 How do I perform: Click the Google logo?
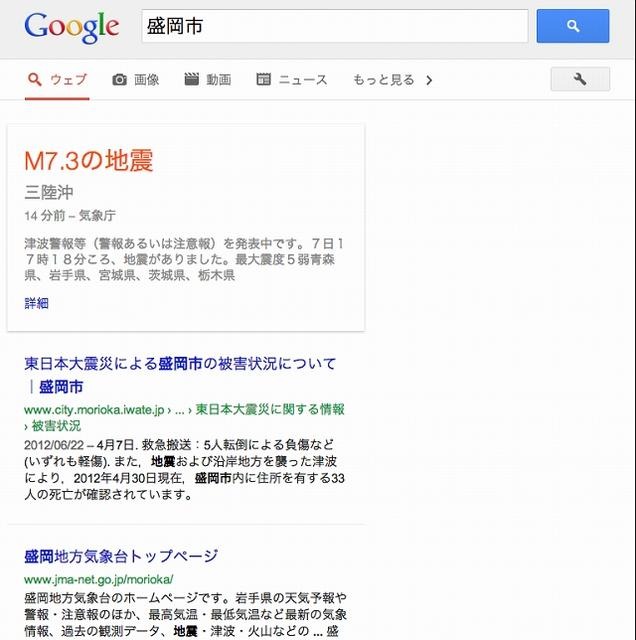(72, 27)
